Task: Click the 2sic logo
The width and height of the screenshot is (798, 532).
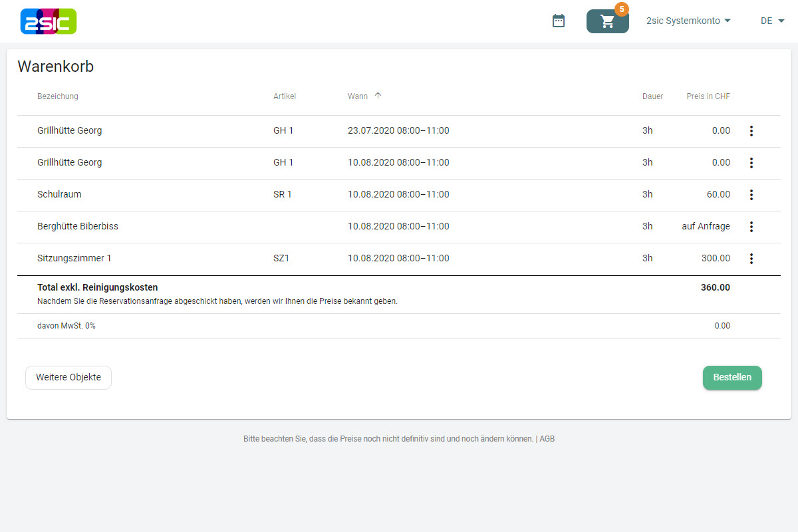Action: 49,21
